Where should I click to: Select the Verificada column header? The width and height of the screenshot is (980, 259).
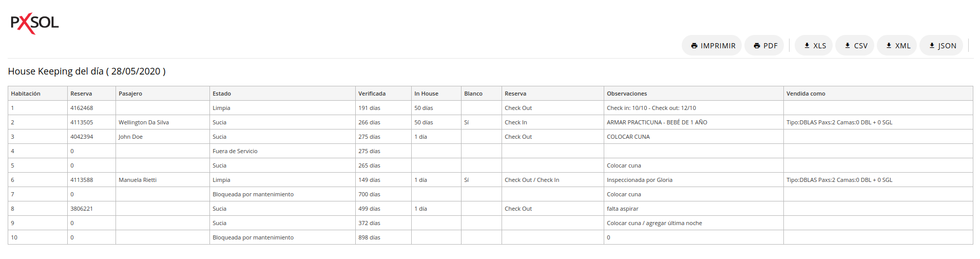pos(372,94)
